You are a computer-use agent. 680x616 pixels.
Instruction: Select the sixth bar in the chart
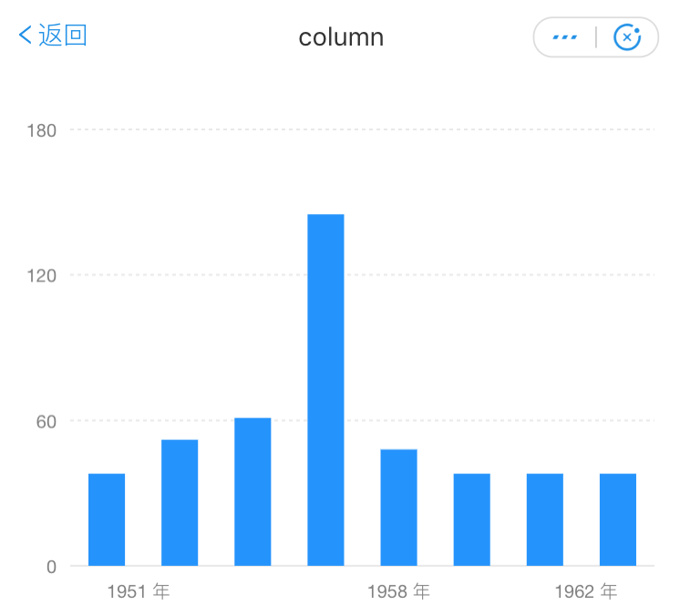pyautogui.click(x=472, y=519)
